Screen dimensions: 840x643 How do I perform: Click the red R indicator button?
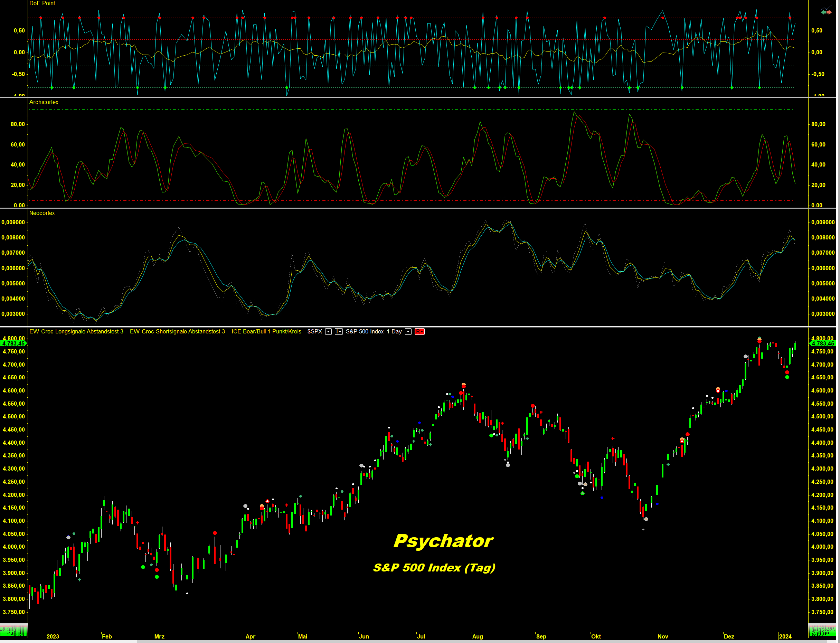pos(419,331)
